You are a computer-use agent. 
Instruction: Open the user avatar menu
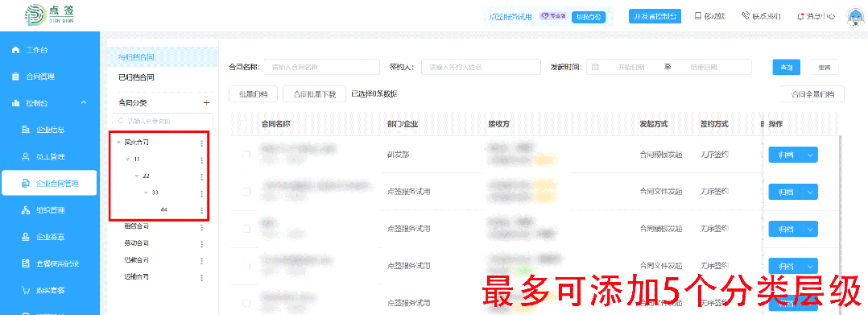click(x=856, y=17)
